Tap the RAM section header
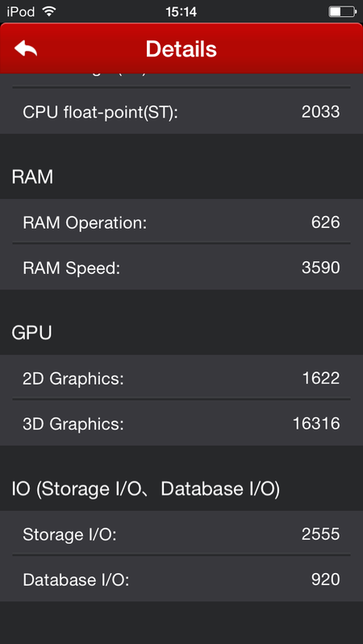The width and height of the screenshot is (363, 644). 32,177
